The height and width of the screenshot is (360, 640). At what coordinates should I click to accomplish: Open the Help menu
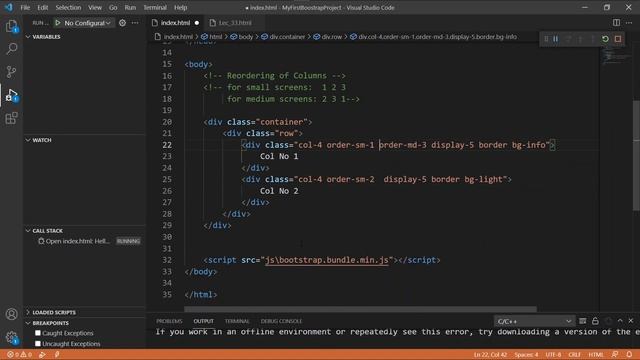pos(180,7)
